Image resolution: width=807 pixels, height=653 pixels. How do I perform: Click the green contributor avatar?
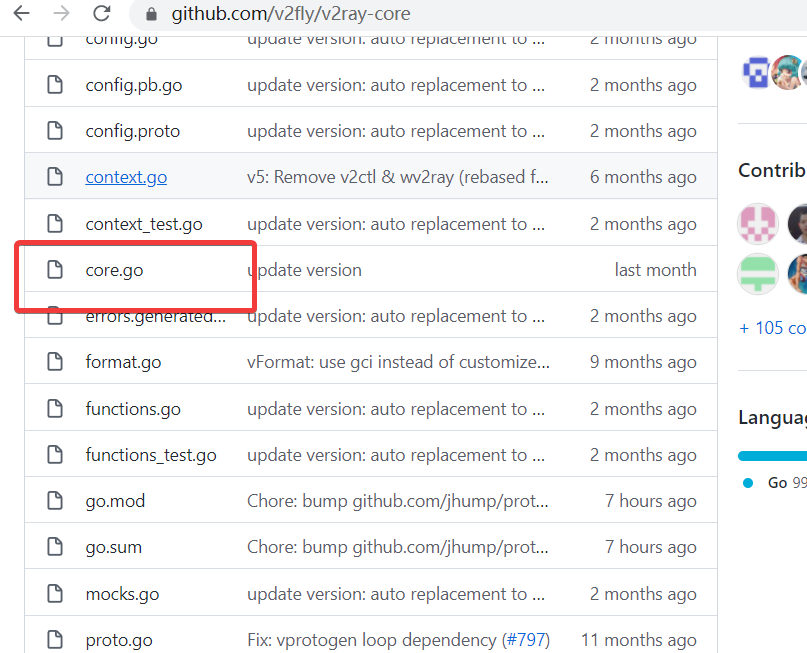757,273
